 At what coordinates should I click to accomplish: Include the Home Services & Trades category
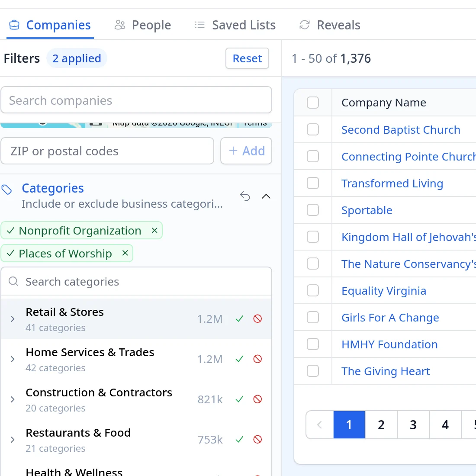(240, 359)
